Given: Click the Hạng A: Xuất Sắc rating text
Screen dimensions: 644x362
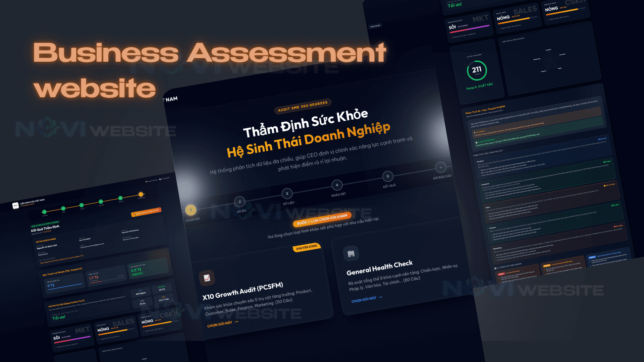Looking at the screenshot, I should coord(480,86).
